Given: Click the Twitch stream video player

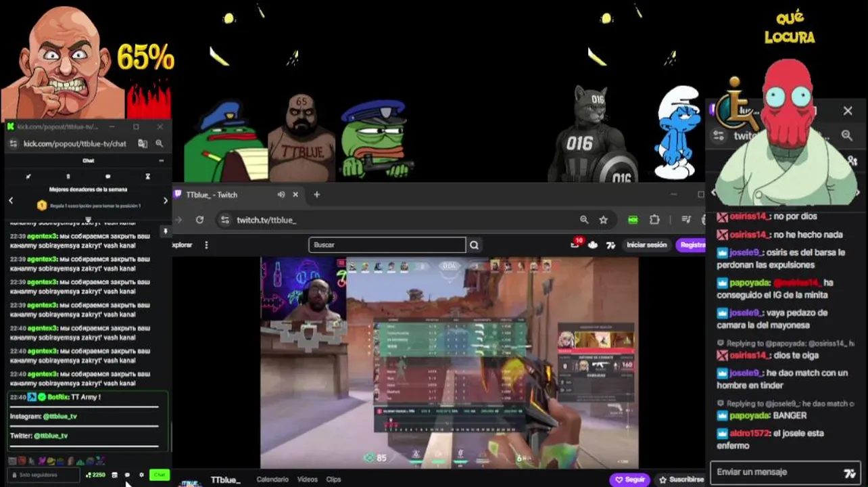Looking at the screenshot, I should pyautogui.click(x=450, y=363).
